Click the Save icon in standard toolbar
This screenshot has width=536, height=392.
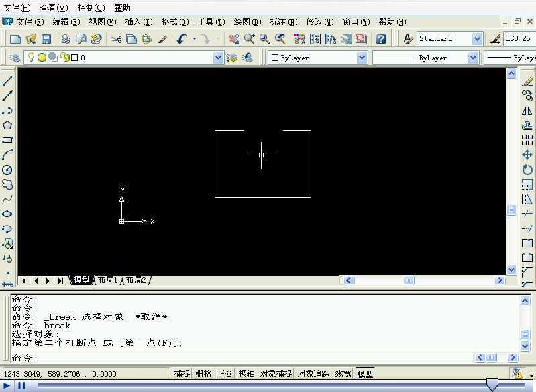tap(46, 39)
